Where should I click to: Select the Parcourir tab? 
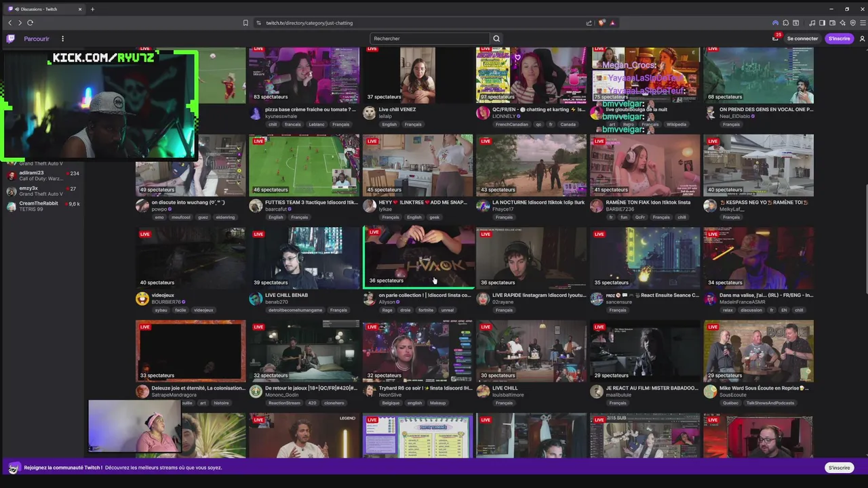(x=37, y=39)
